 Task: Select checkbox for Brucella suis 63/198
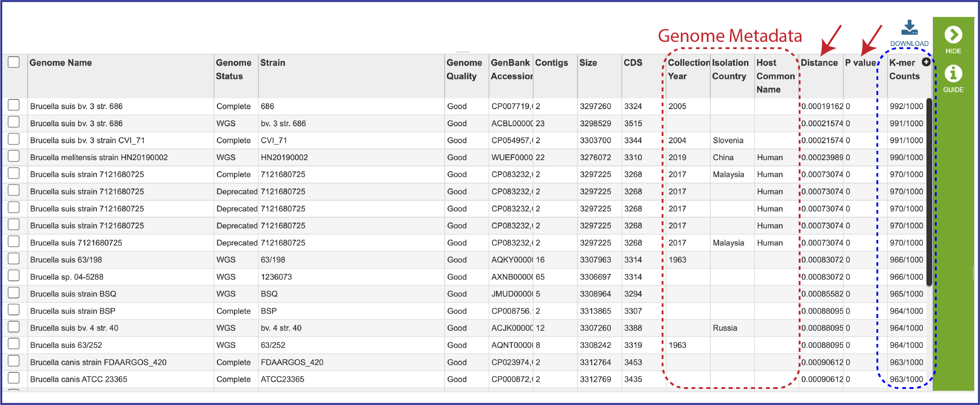(x=14, y=259)
